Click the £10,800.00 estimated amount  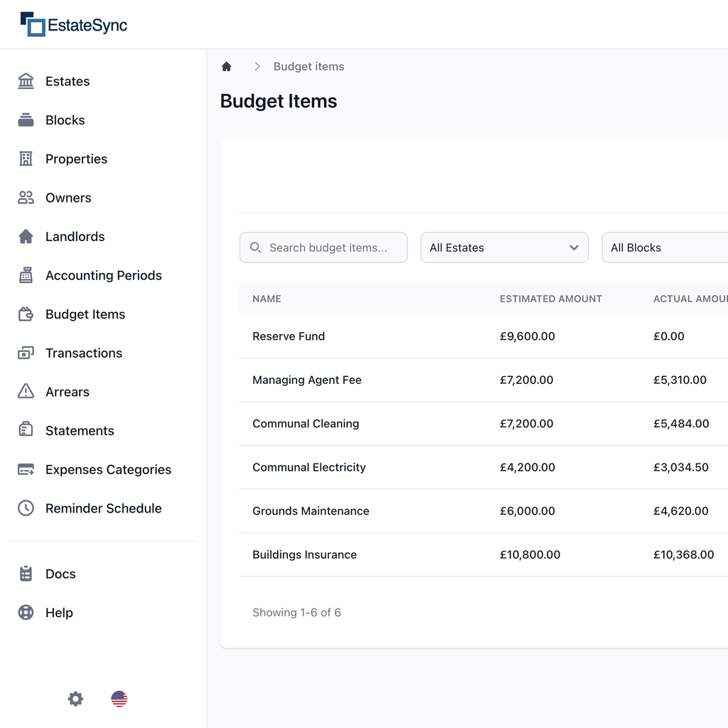[x=530, y=555]
